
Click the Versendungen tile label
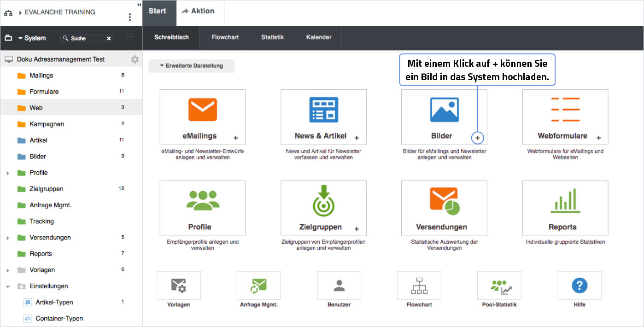[x=441, y=227]
